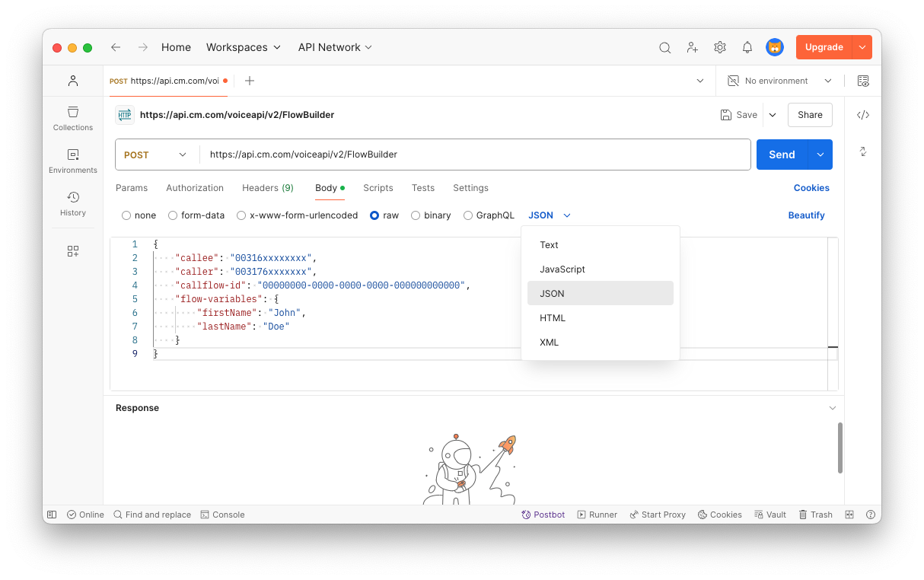Click the request URL input field
Screen dimensions: 924x580
(x=476, y=155)
